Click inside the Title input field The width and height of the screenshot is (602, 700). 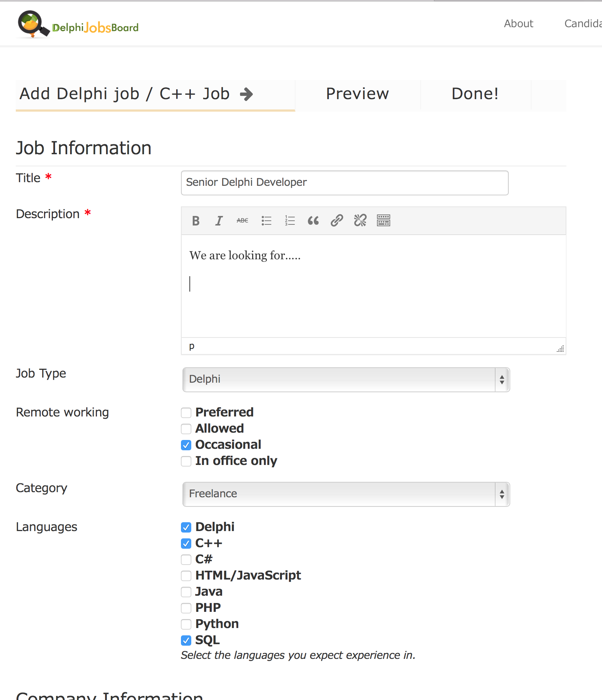pyautogui.click(x=344, y=183)
